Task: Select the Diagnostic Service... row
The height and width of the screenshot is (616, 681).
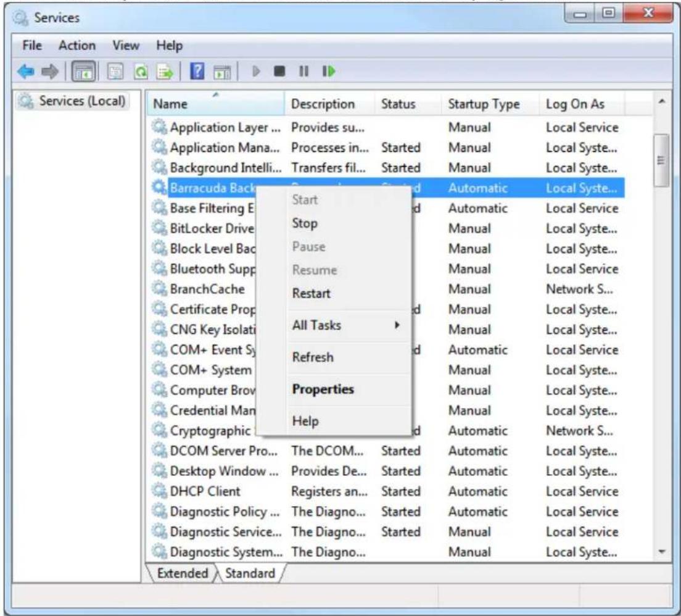Action: click(388, 531)
